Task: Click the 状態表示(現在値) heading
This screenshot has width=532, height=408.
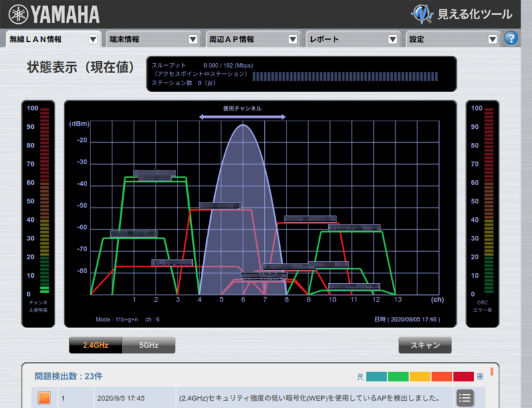Action: tap(80, 67)
